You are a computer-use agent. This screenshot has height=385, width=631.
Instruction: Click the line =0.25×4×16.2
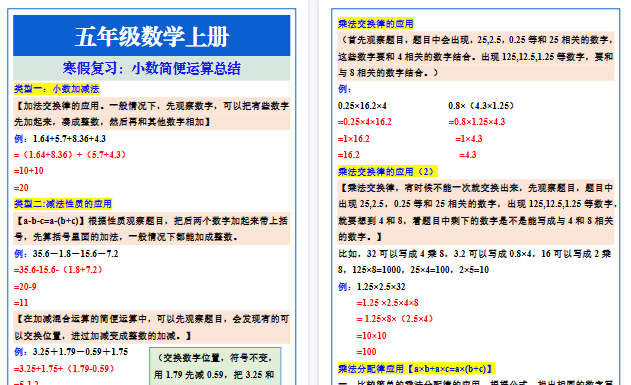[365, 122]
